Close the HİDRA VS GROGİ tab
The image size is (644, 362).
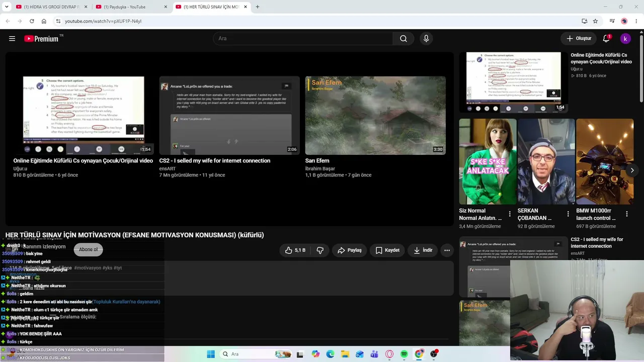[86, 7]
